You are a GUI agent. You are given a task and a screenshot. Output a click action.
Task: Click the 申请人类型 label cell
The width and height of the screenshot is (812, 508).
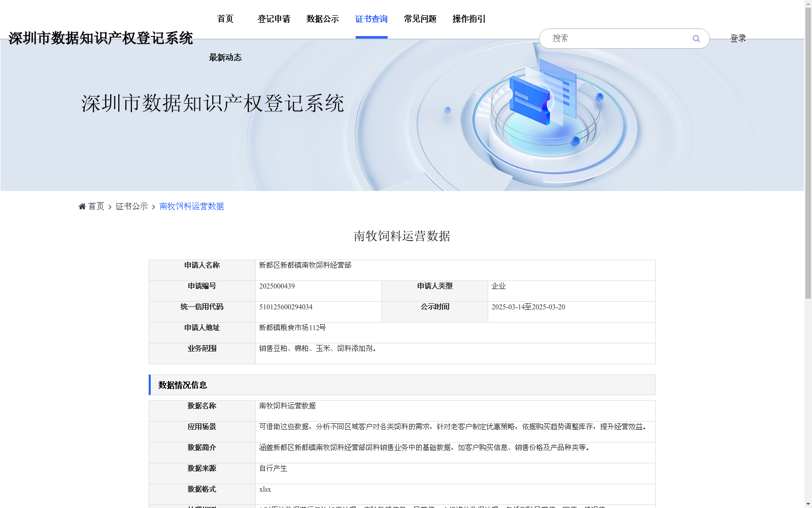point(435,291)
